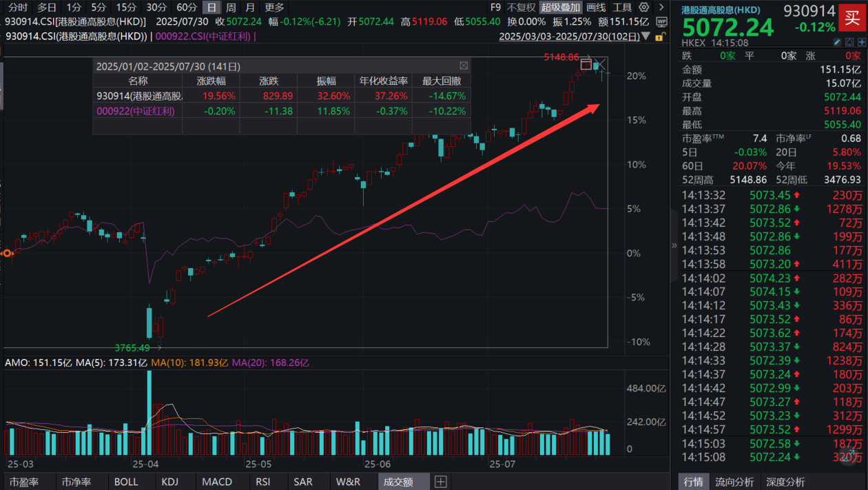The width and height of the screenshot is (868, 490).
Task: Close the 141日 statistics overlay panel
Action: click(464, 65)
